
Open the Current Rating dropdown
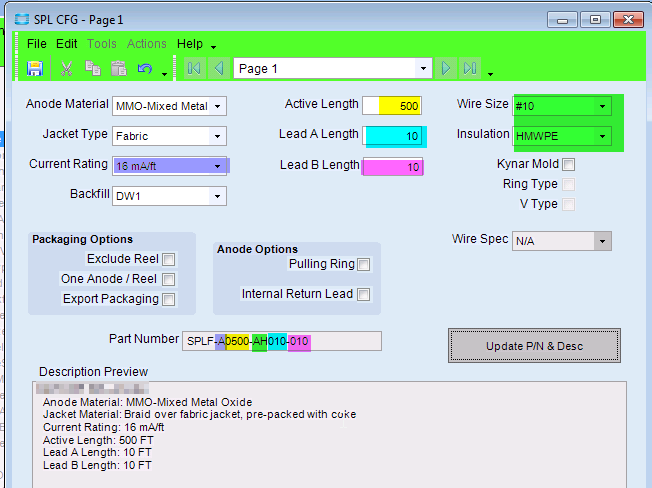pyautogui.click(x=217, y=166)
